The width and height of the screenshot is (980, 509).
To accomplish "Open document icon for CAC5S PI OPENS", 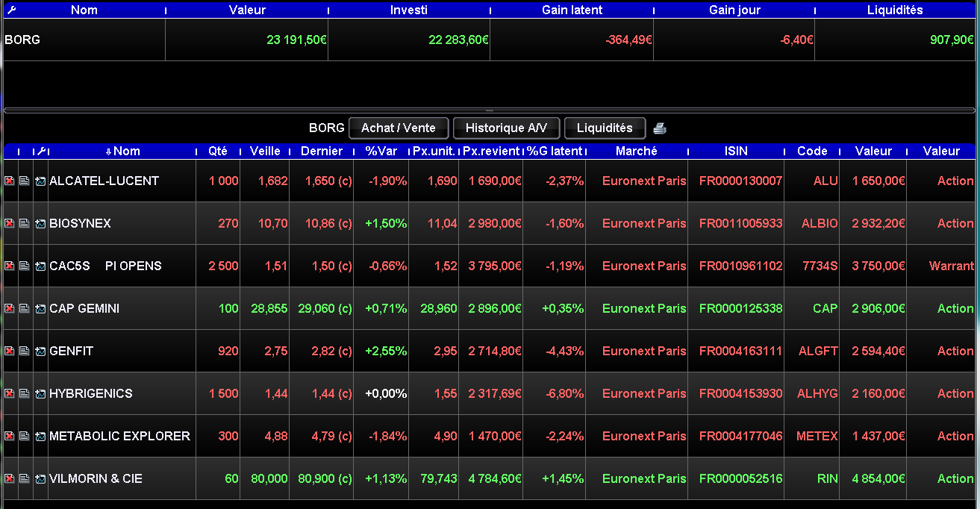I will 25,266.
